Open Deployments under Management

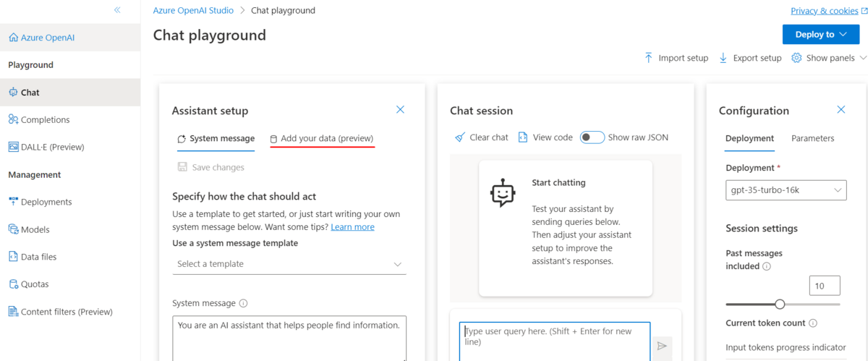point(70,202)
